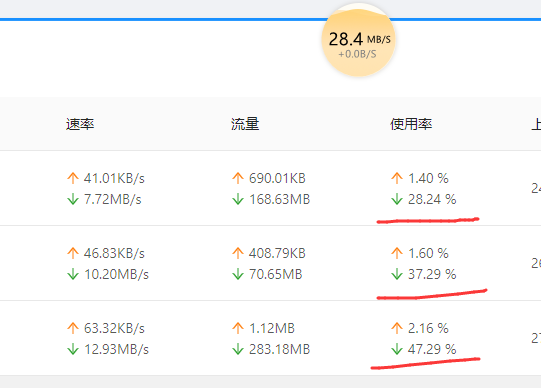
Task: Click orange up arrow beside 1.40 %
Action: (x=397, y=178)
